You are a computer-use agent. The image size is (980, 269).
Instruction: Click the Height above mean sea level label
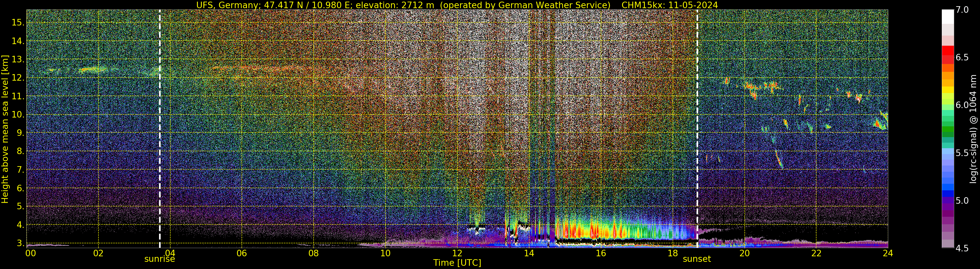(5, 129)
